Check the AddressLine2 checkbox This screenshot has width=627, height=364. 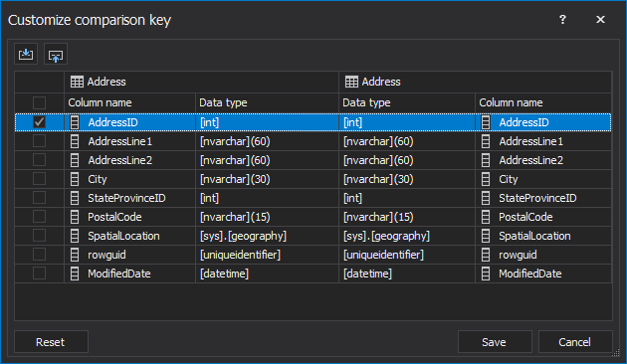pyautogui.click(x=39, y=160)
